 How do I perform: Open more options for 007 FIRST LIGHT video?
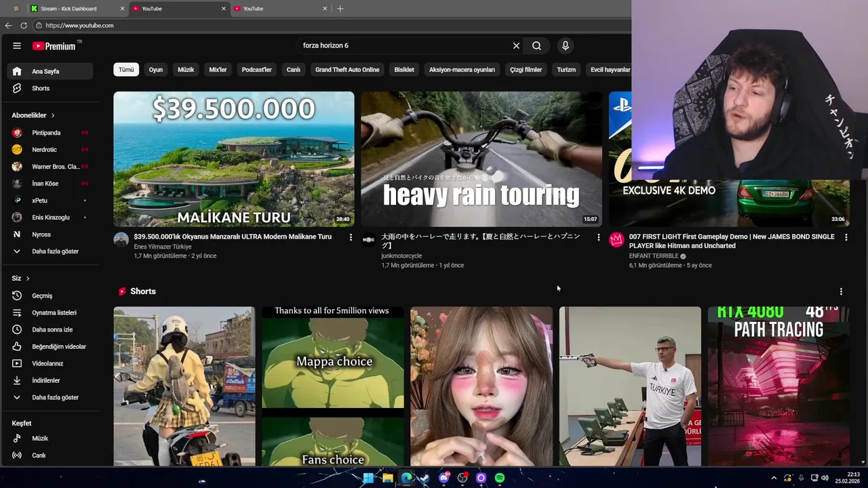[x=846, y=237]
